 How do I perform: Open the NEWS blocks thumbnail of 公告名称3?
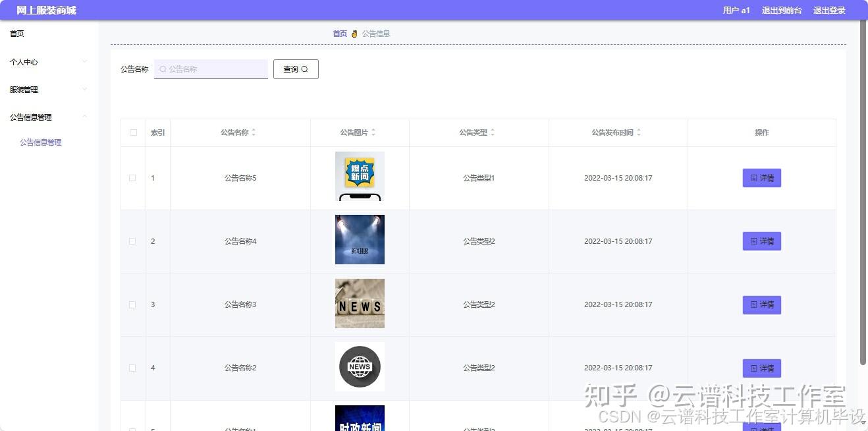click(x=360, y=303)
